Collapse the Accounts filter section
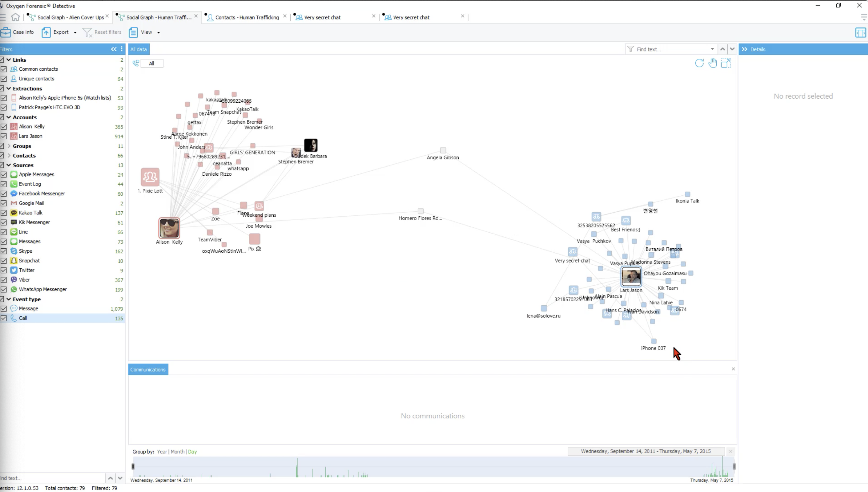 pyautogui.click(x=9, y=117)
